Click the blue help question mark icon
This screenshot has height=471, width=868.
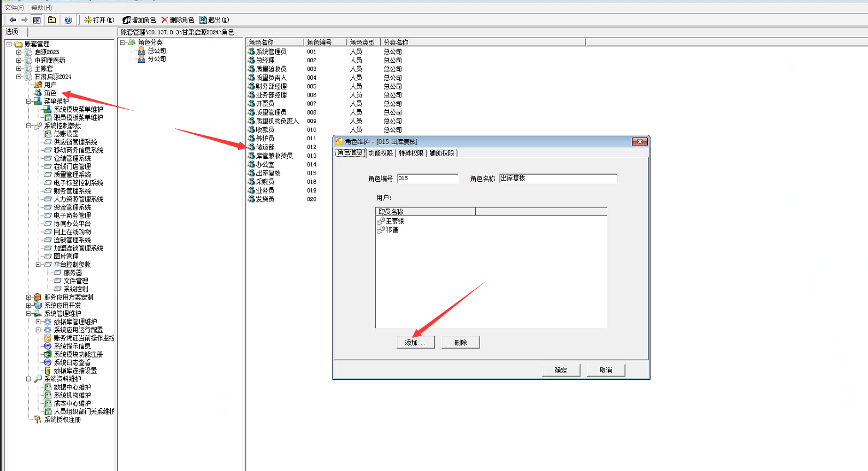[x=68, y=20]
